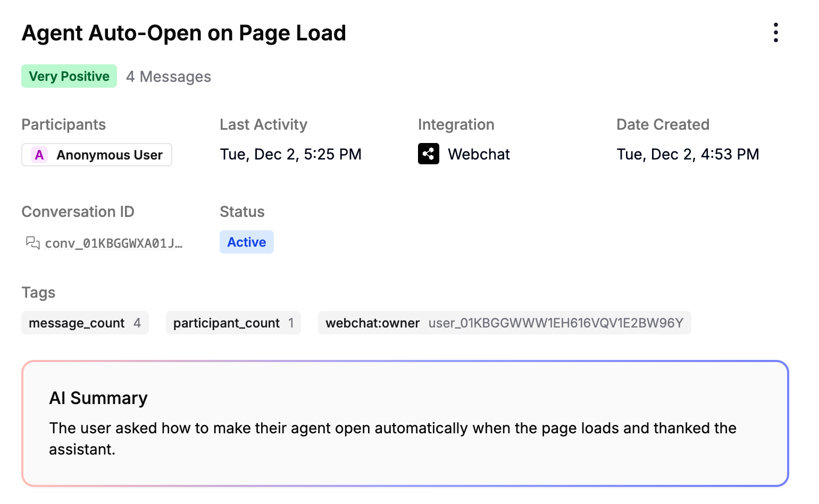
Task: Click the AI summary paragraph text
Action: click(x=393, y=439)
